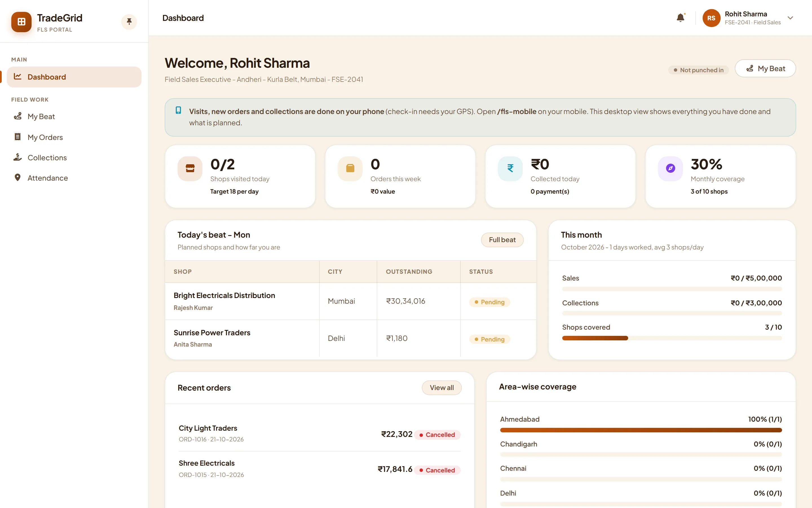The image size is (812, 508).
Task: Click the Not punched in status badge
Action: tap(698, 70)
